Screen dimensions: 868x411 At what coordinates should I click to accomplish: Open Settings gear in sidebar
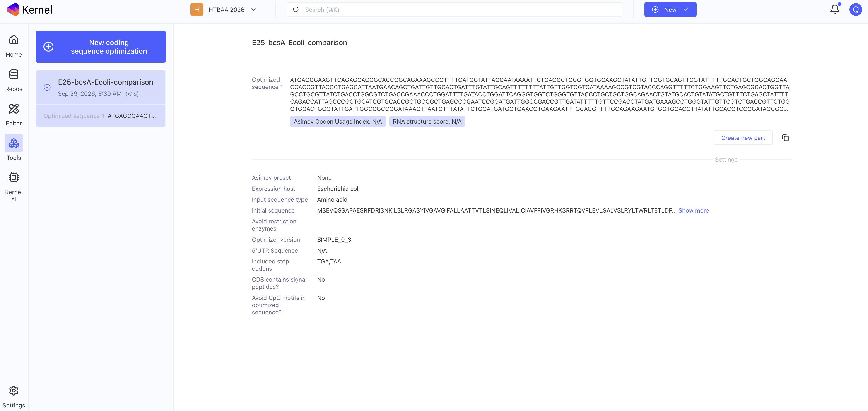14,391
